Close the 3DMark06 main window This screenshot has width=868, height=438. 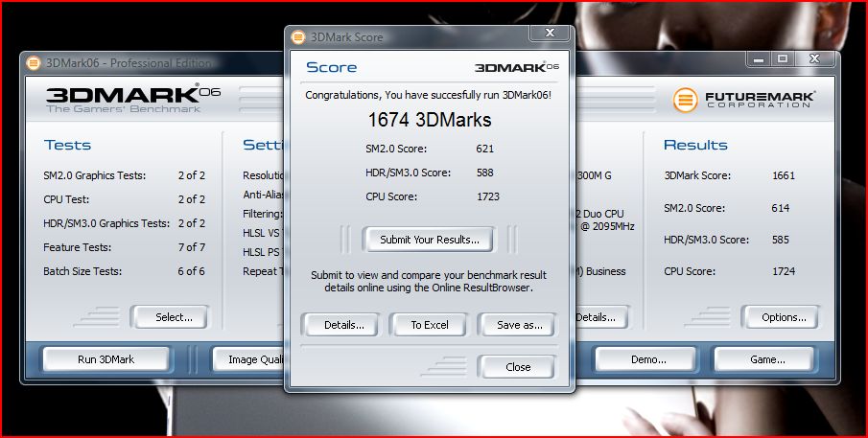[814, 58]
